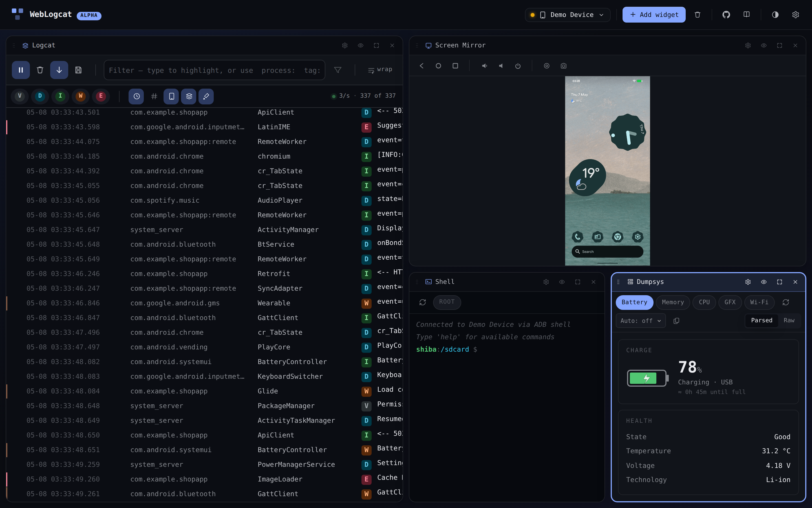Open the Demo Device selector dropdown

(x=568, y=15)
